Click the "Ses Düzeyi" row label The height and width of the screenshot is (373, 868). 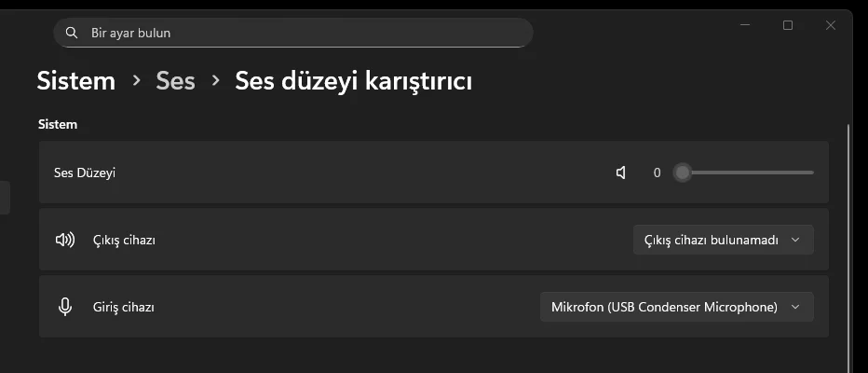(x=85, y=173)
